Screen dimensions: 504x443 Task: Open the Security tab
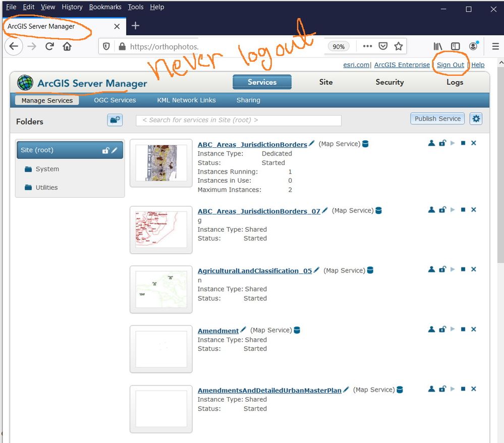[389, 82]
